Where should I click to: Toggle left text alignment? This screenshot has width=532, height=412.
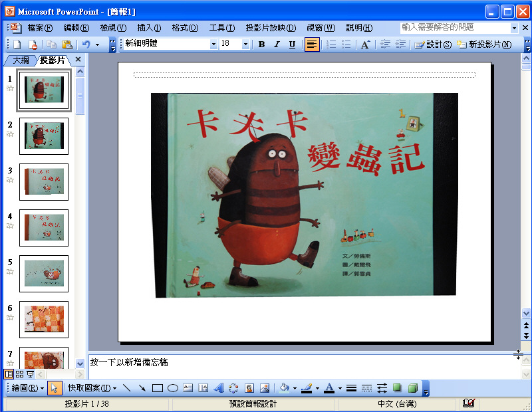tap(312, 45)
